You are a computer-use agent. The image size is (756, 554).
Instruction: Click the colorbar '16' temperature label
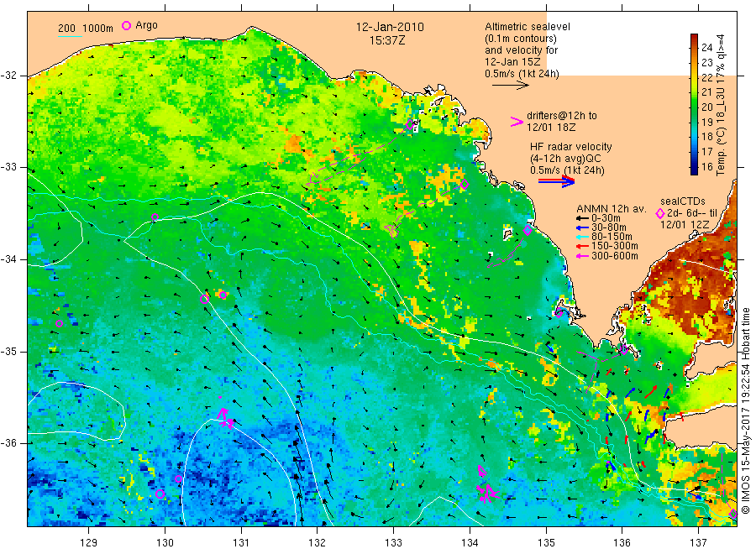coord(706,167)
